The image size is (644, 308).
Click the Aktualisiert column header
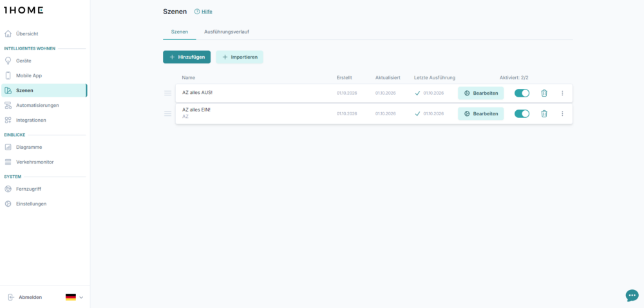click(388, 77)
